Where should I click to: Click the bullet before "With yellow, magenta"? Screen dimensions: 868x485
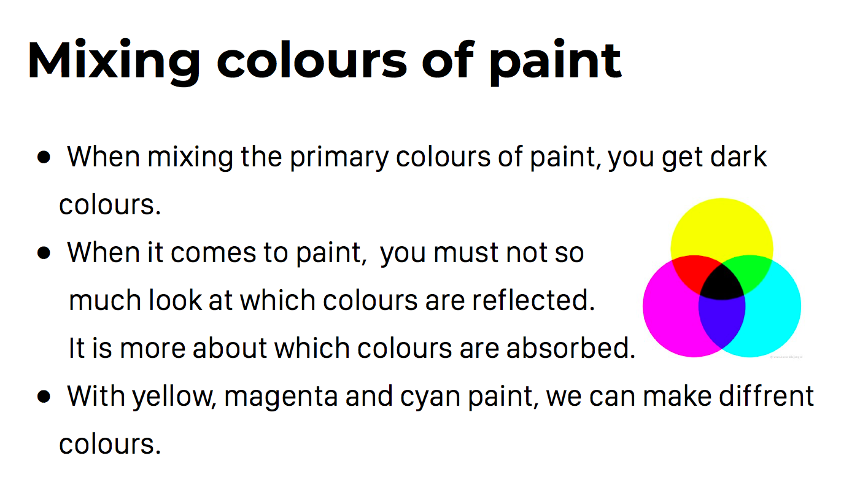point(44,397)
